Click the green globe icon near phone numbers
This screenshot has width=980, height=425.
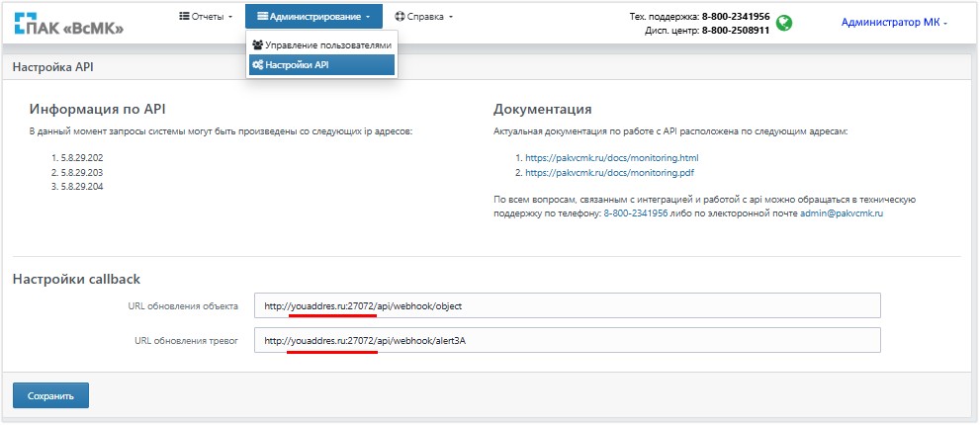coord(784,23)
